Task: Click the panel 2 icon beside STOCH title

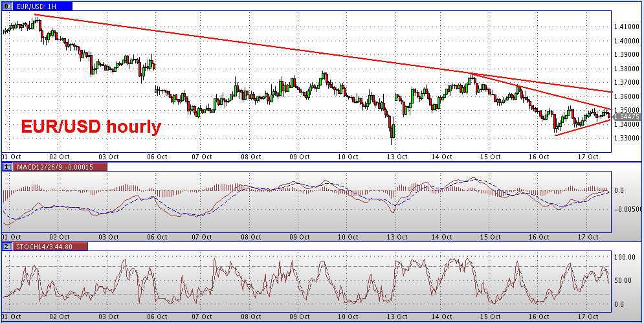Action: 7,246
